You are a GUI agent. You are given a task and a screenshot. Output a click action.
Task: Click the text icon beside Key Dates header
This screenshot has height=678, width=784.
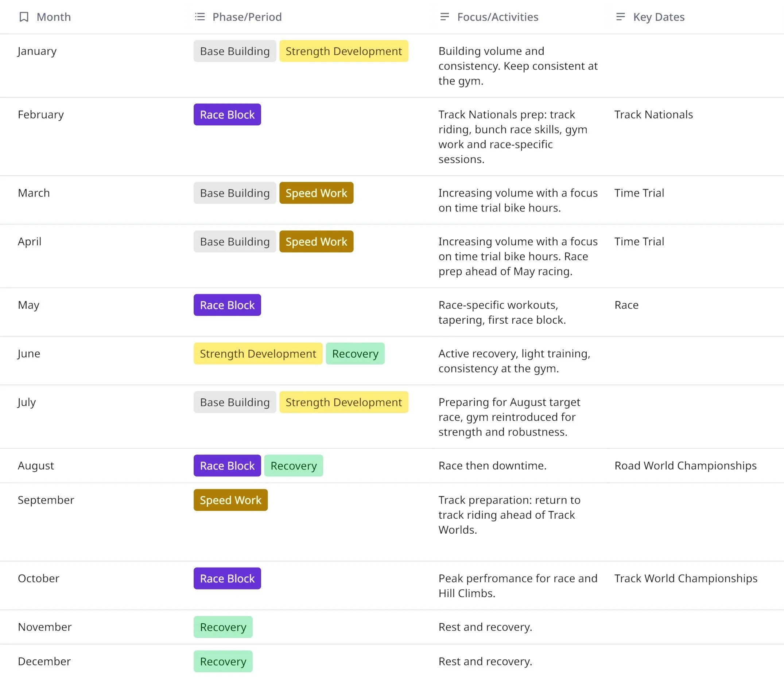(621, 17)
